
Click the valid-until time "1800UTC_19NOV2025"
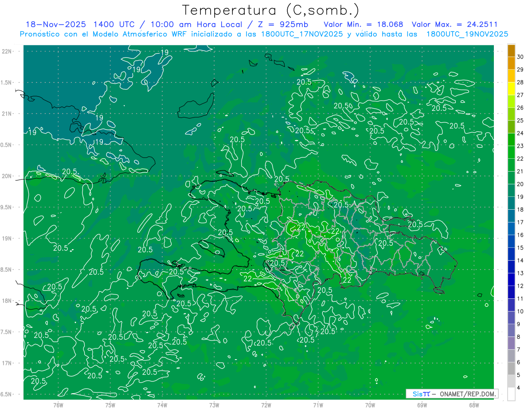coord(467,34)
